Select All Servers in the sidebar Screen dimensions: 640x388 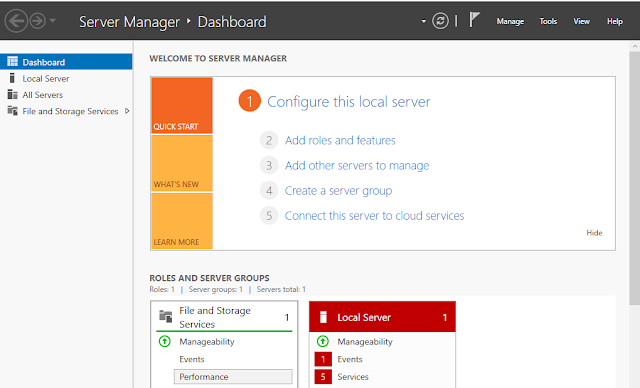[x=66, y=95]
